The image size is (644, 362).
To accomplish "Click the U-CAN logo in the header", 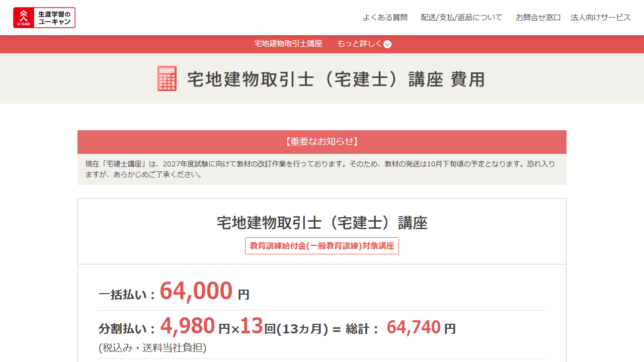I will pos(44,18).
